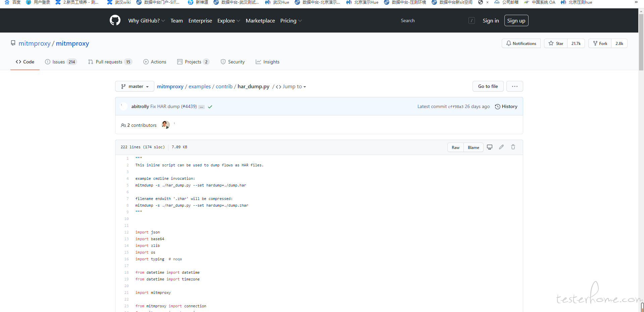Open the Issues tab
The height and width of the screenshot is (312, 644).
[x=61, y=62]
